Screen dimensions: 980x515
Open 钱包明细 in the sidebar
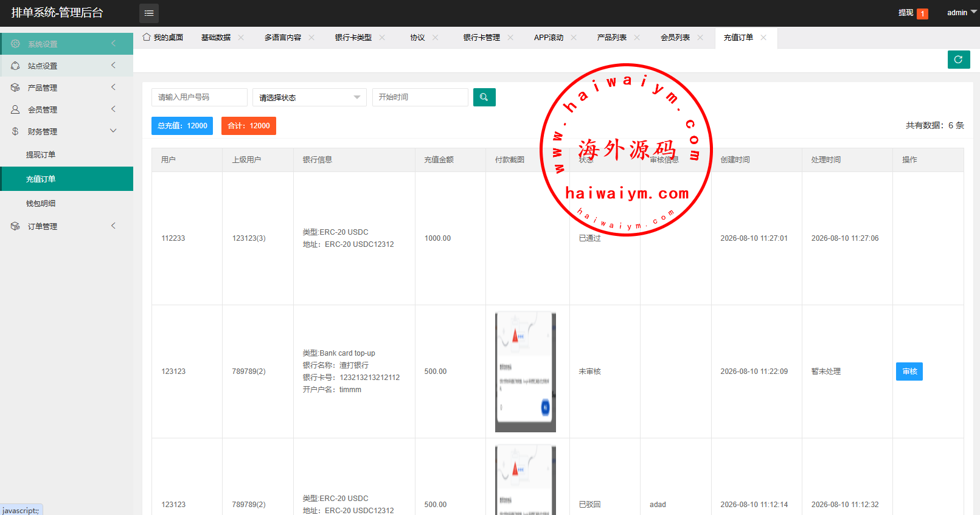[x=67, y=203]
